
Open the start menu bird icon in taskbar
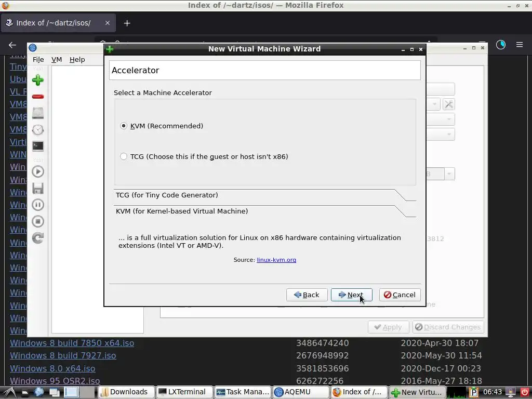tap(9, 392)
